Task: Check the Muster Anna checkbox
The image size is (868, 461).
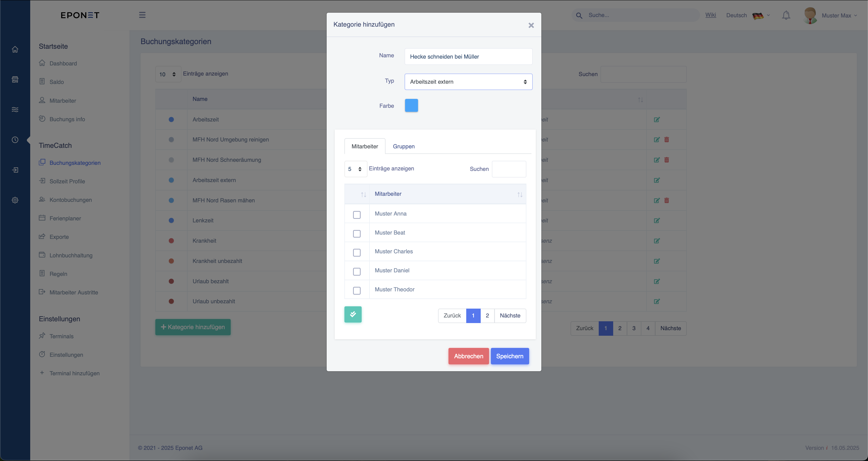Action: pyautogui.click(x=357, y=215)
